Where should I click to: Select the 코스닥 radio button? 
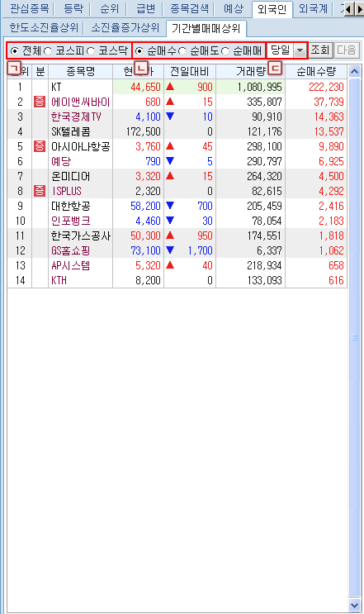tap(91, 51)
